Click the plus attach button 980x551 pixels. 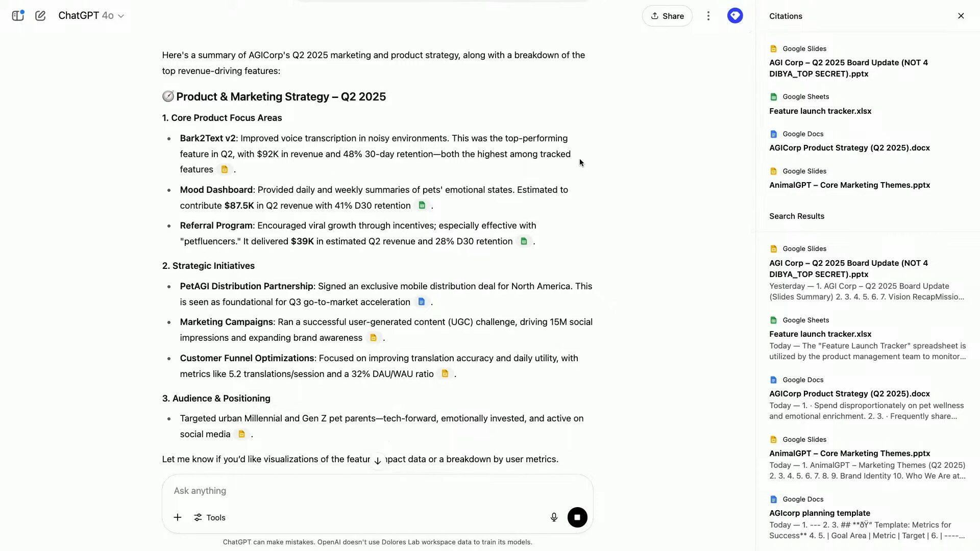(177, 517)
